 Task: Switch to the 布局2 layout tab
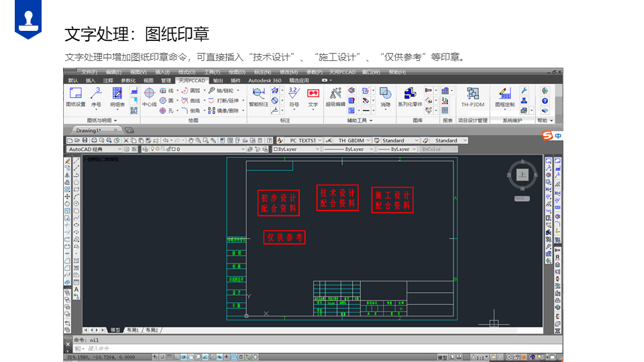(152, 330)
